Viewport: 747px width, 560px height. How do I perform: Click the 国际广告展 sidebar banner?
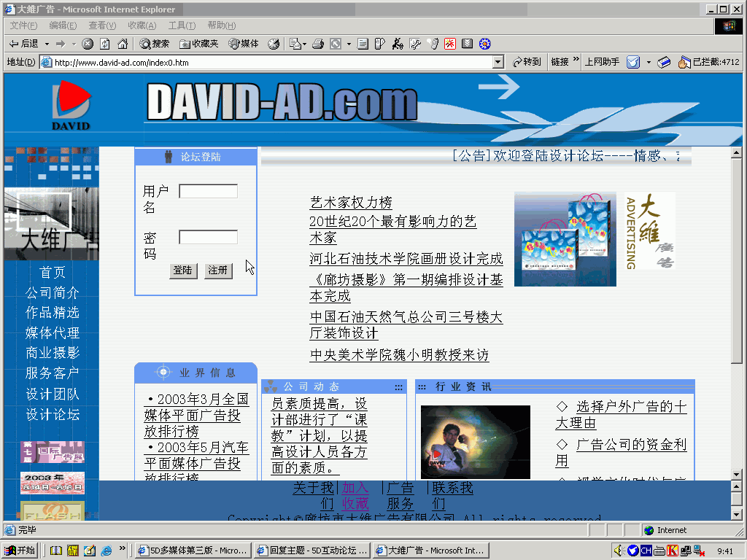(53, 452)
